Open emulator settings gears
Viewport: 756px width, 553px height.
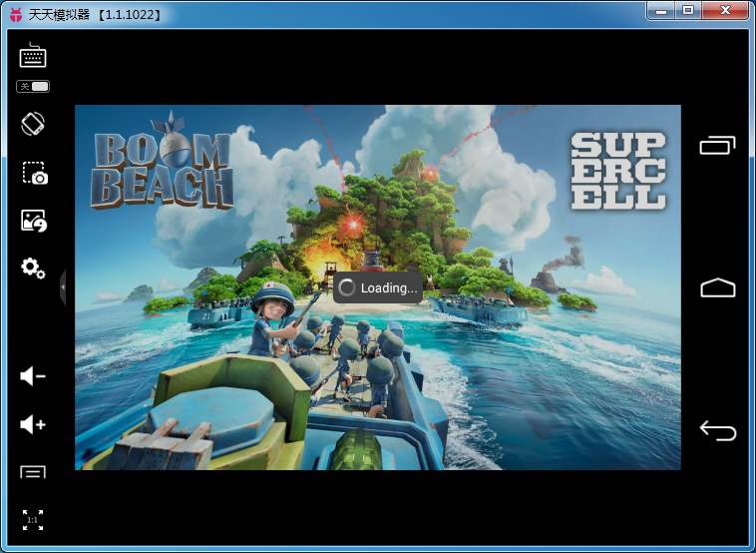point(33,268)
